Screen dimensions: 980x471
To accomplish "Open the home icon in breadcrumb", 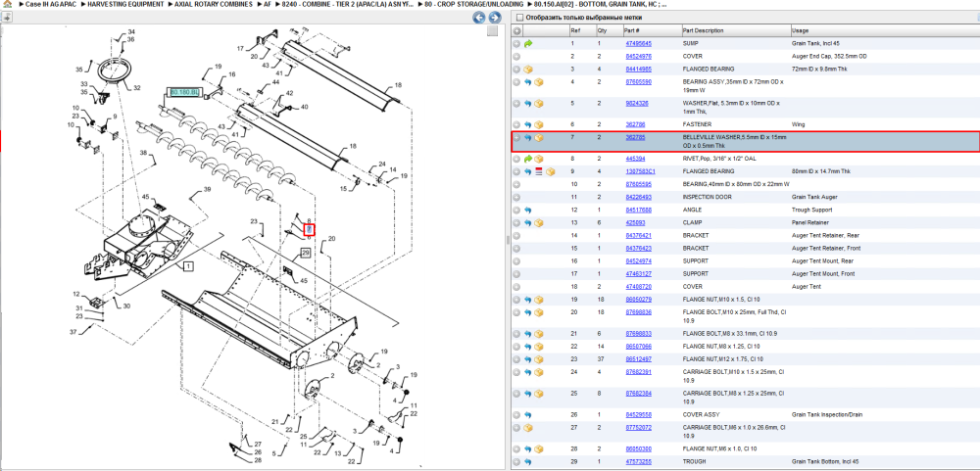I will click(7, 4).
